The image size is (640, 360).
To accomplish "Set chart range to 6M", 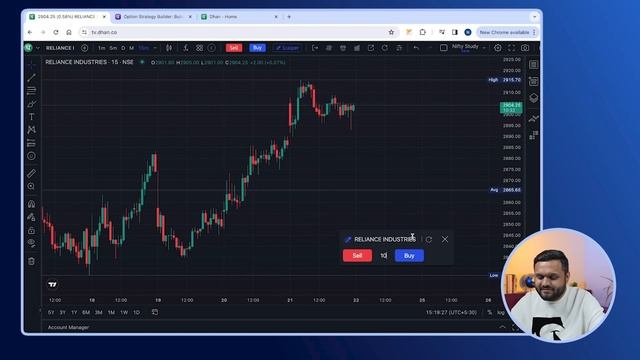I will coord(86,312).
